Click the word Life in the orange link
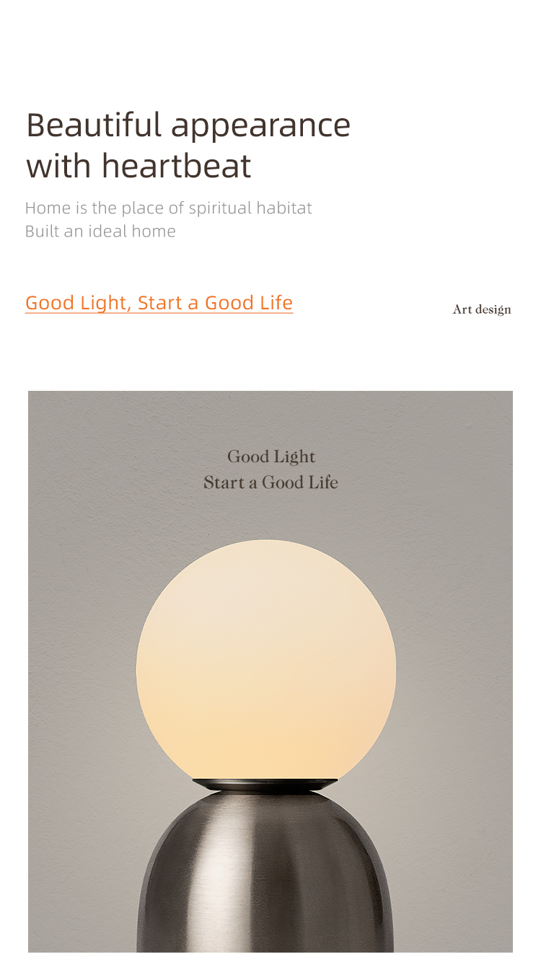This screenshot has width=541, height=980. (276, 302)
